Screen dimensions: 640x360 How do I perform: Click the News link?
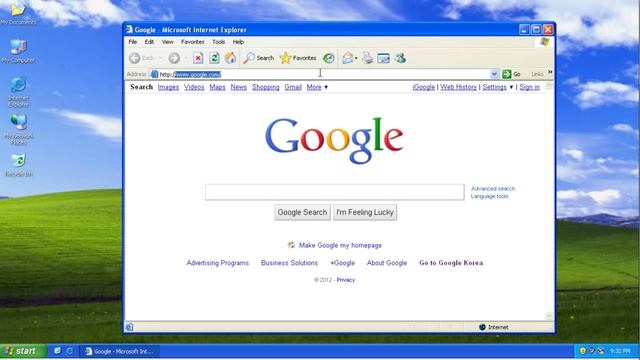click(238, 87)
